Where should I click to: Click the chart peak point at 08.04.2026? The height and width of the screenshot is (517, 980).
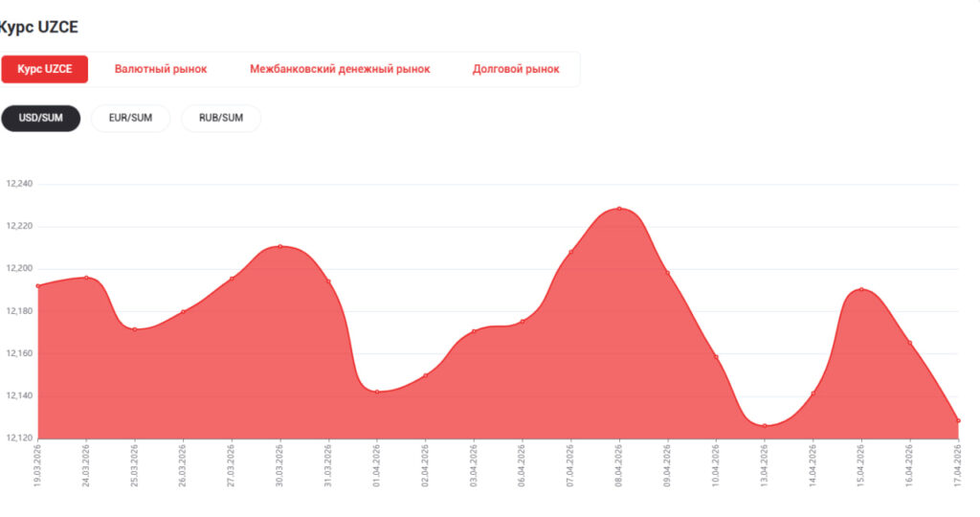tap(619, 209)
